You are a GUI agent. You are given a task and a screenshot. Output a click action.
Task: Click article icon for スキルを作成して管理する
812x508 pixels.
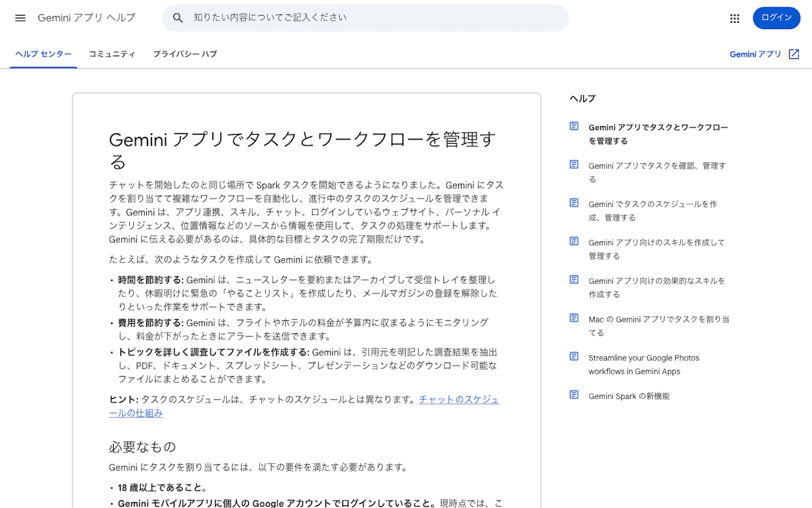point(574,241)
